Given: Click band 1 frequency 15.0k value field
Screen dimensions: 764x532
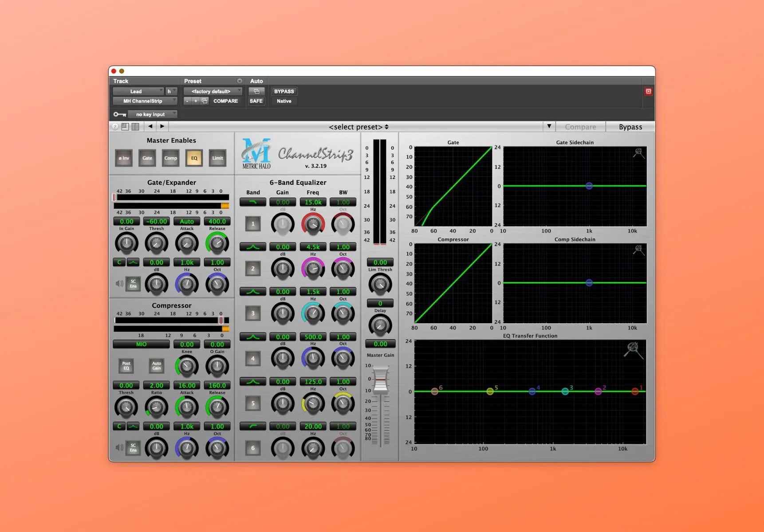Looking at the screenshot, I should coord(313,202).
